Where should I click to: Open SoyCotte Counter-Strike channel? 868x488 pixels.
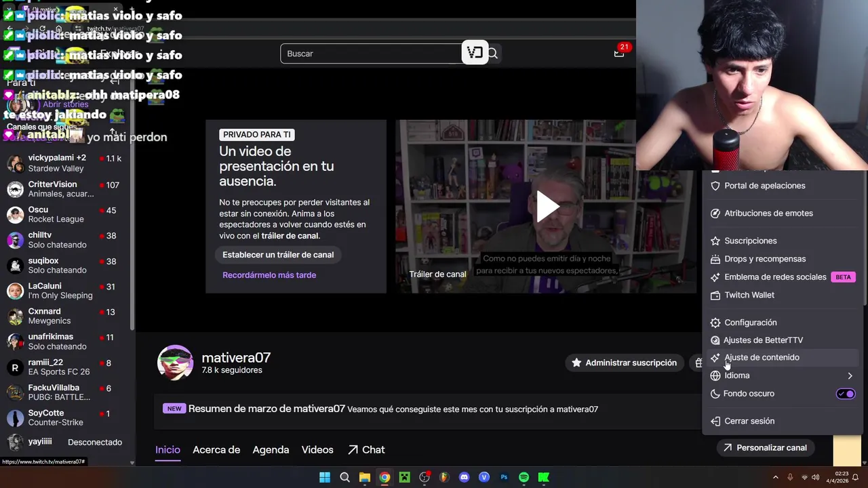(x=66, y=418)
